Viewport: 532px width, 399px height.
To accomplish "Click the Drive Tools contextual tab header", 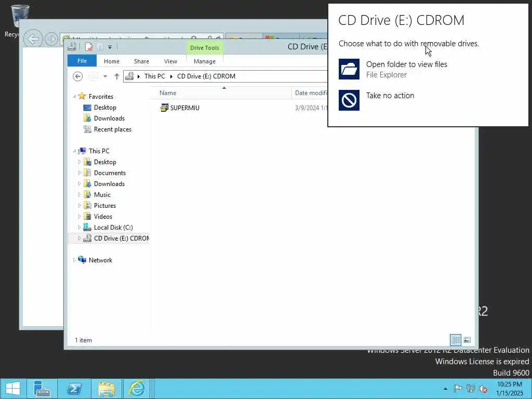I will click(x=205, y=48).
